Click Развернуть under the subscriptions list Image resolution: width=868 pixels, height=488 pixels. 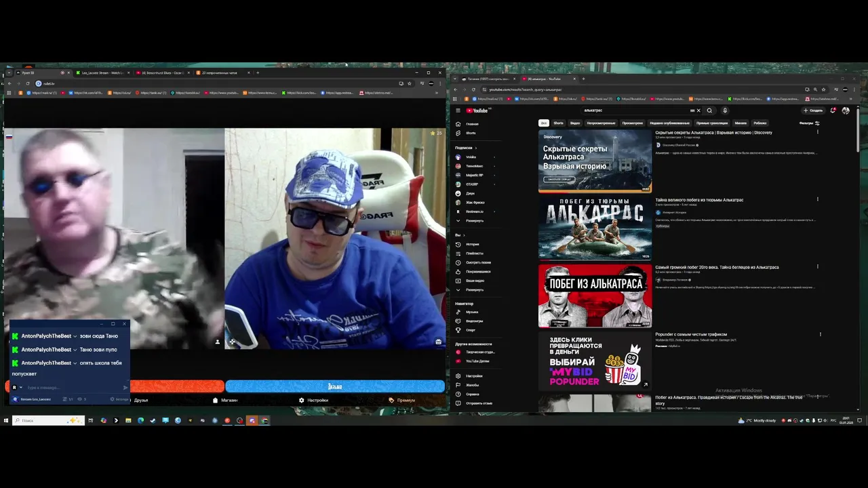pyautogui.click(x=474, y=220)
